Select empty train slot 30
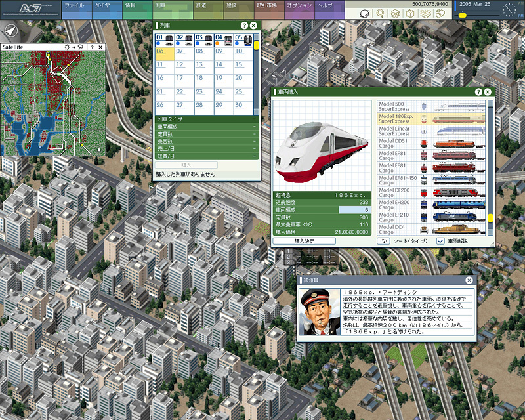 243,108
